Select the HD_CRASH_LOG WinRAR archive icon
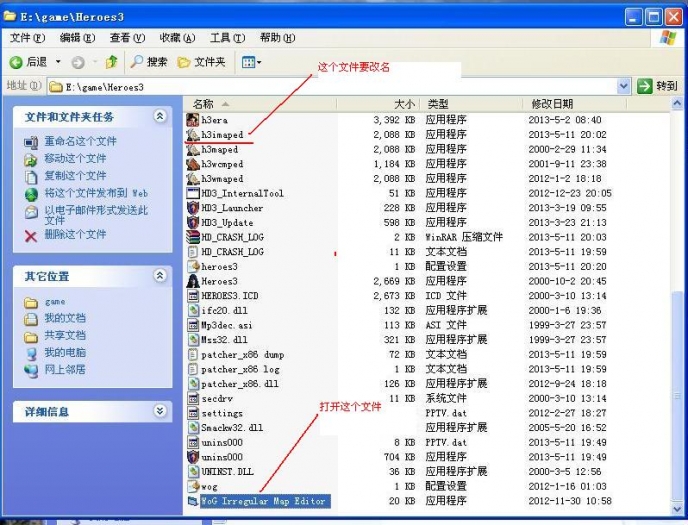The height and width of the screenshot is (525, 688). click(x=193, y=237)
